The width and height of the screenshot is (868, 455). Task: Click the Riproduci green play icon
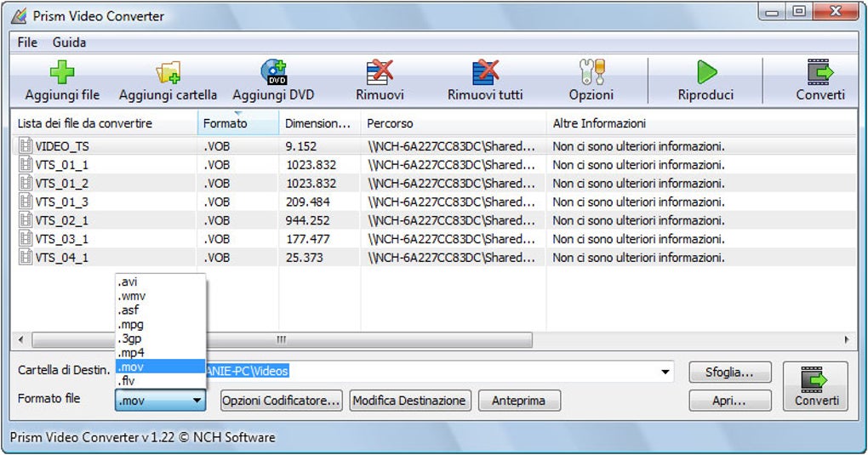706,72
